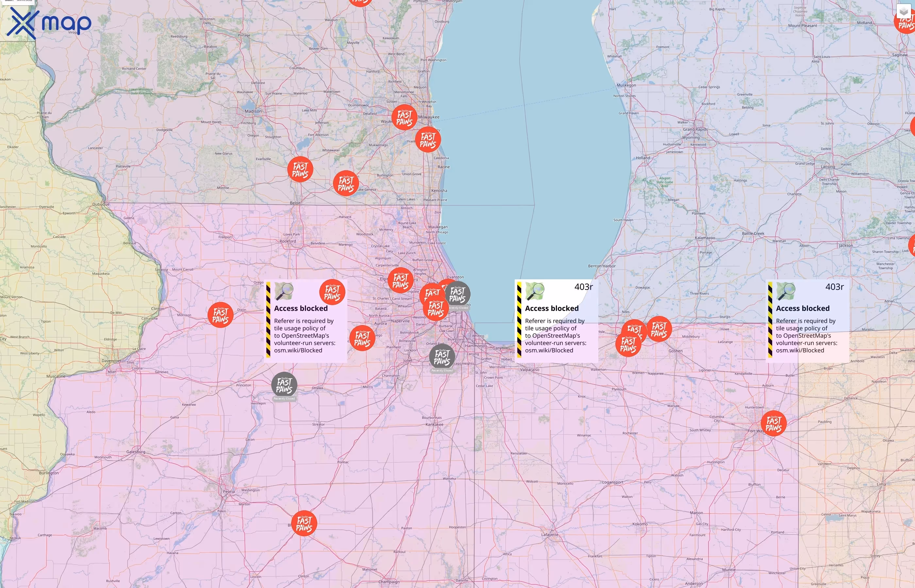Select the gray Recently Closed marker near Princeton
915x588 pixels.
[284, 385]
